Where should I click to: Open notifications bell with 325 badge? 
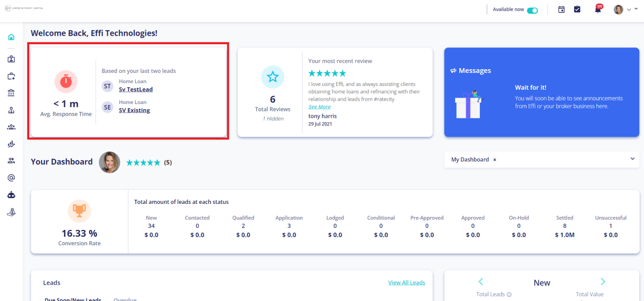point(598,9)
